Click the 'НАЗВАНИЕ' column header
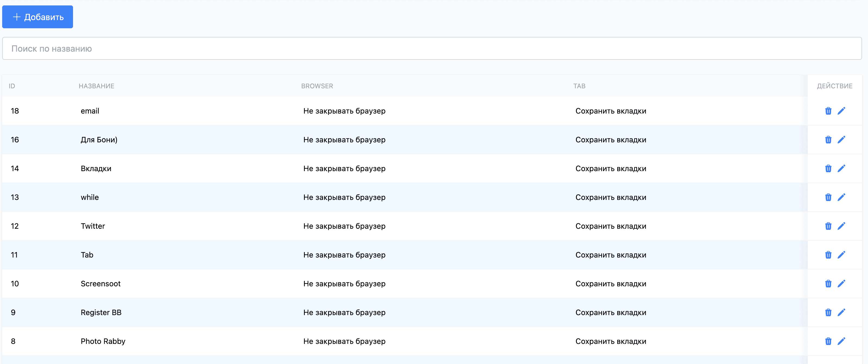 coord(96,86)
